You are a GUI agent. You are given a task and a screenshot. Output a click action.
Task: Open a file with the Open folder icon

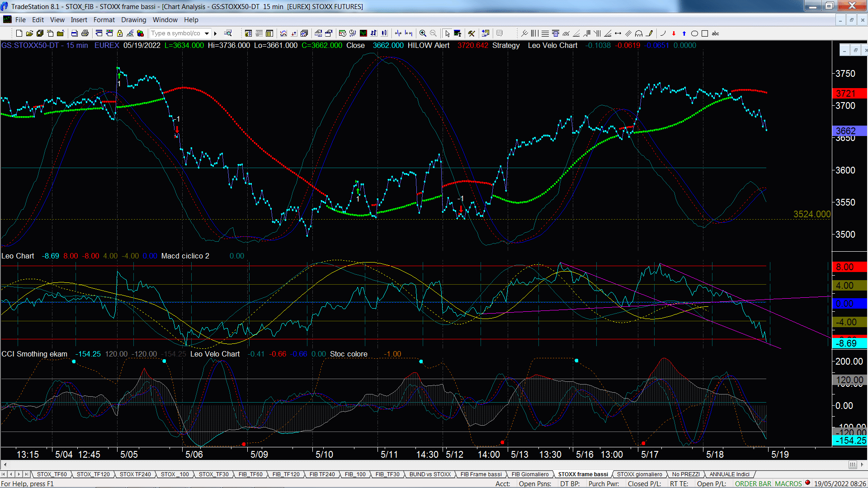click(x=29, y=33)
